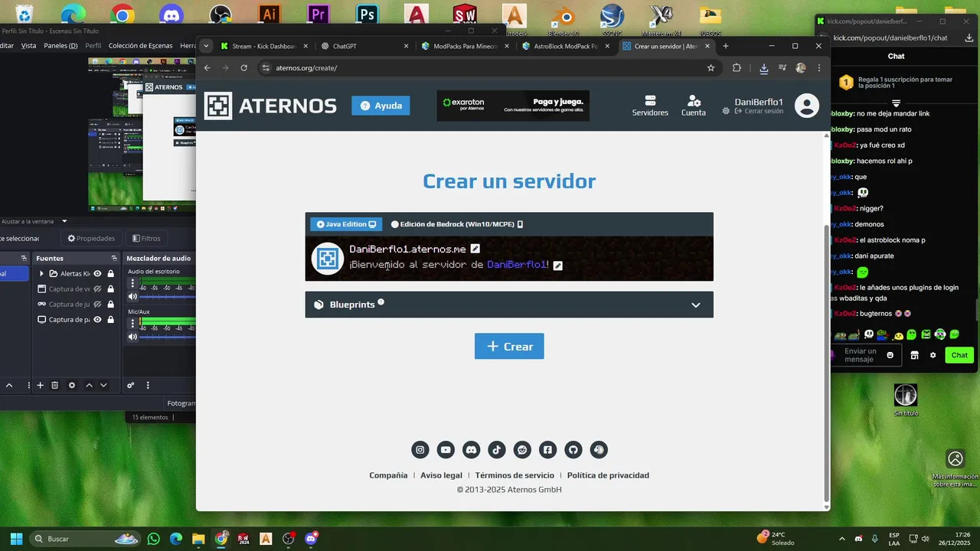Viewport: 980px width, 551px height.
Task: Open OBS Paneles menu
Action: pos(60,46)
